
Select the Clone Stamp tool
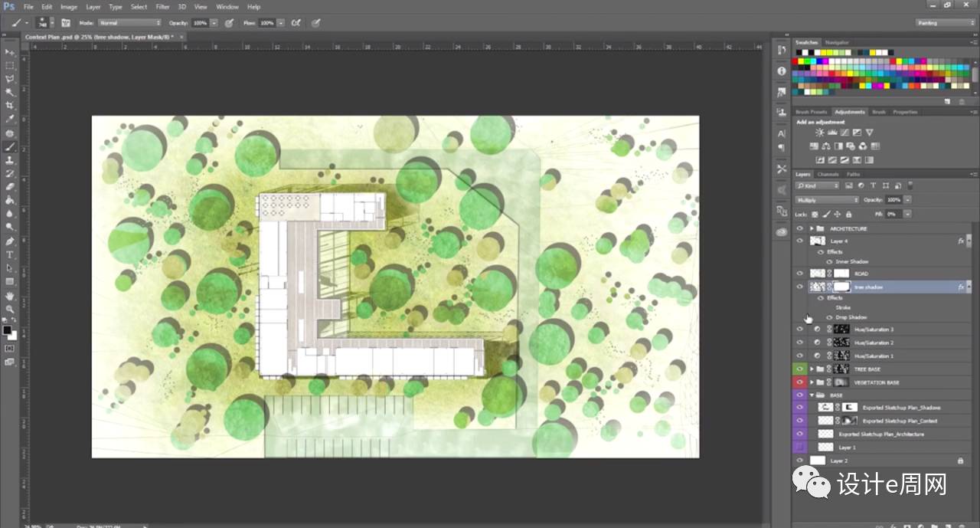(10, 159)
